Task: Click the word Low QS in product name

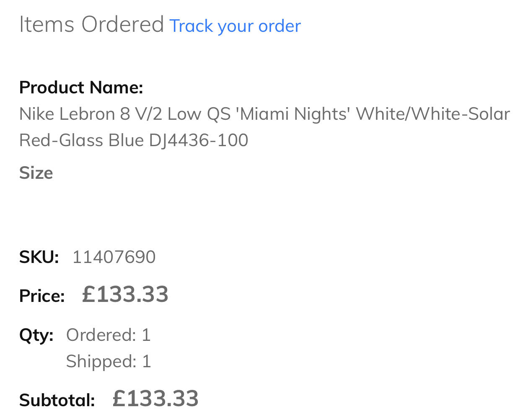Action: 199,114
